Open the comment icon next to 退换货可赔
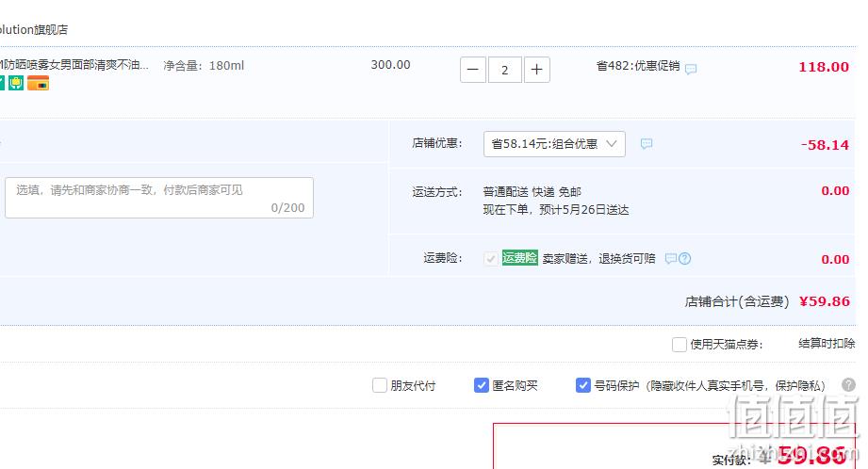The width and height of the screenshot is (868, 469). click(671, 258)
